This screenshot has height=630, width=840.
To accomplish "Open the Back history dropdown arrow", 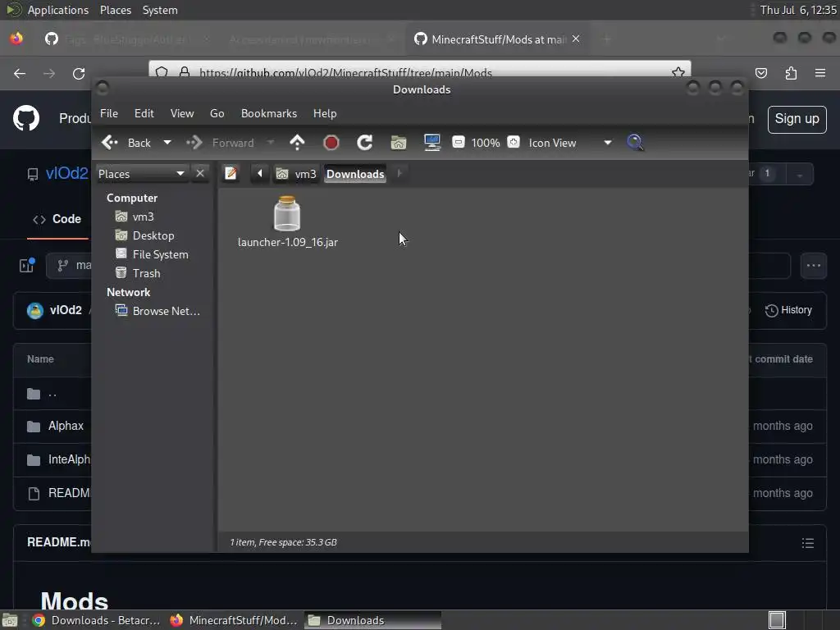I will tap(167, 143).
